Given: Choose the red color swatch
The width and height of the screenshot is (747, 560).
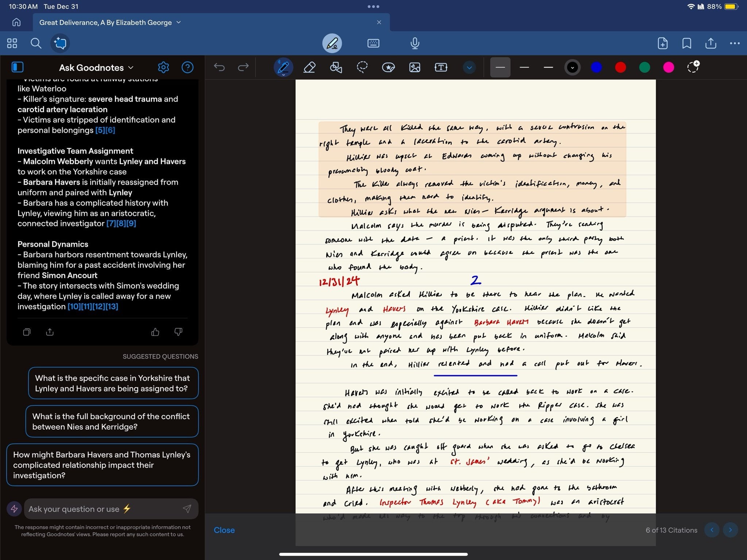Looking at the screenshot, I should pos(620,67).
